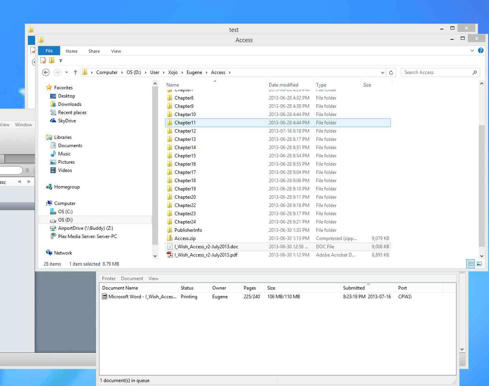The height and width of the screenshot is (386, 489).
Task: Open the Explorer help icon
Action: pyautogui.click(x=481, y=51)
